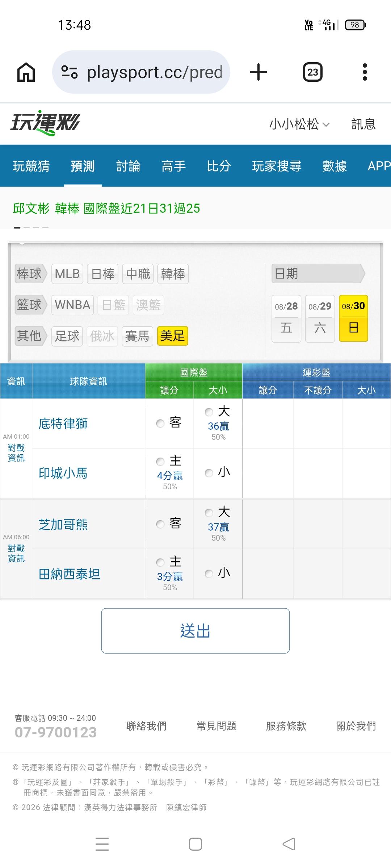The image size is (391, 868).
Task: Select 小 radio for 印城小馬 game
Action: point(209,473)
